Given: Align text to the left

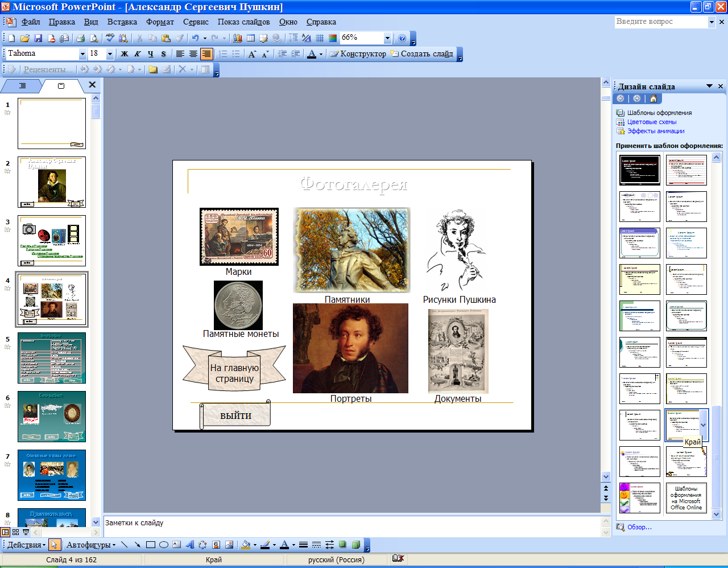Looking at the screenshot, I should point(180,54).
